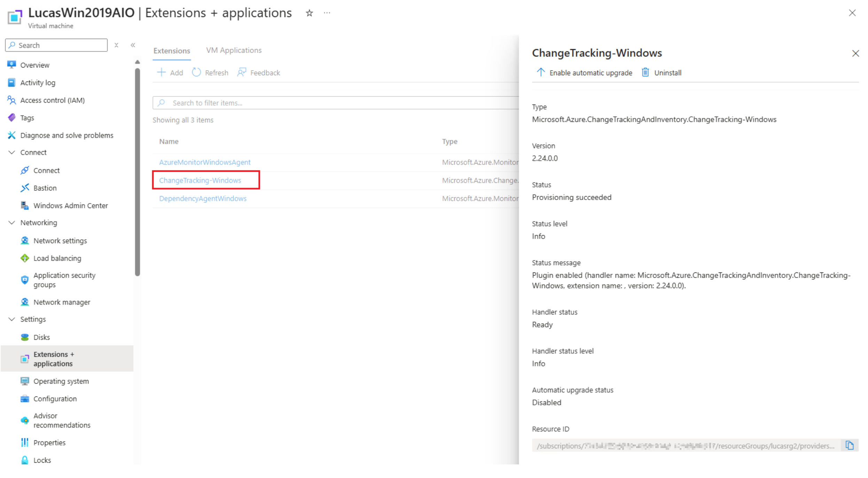This screenshot has width=868, height=478.
Task: Collapse the Connect section
Action: 12,152
